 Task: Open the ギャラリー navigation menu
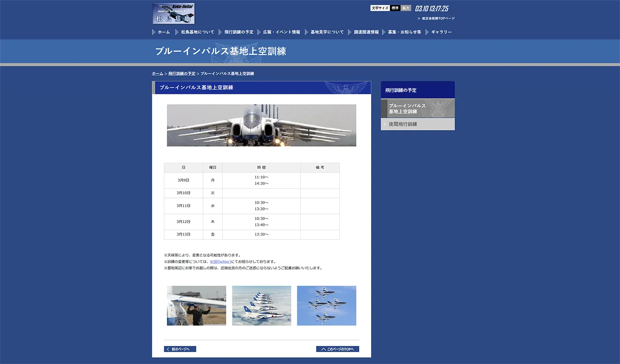click(441, 31)
